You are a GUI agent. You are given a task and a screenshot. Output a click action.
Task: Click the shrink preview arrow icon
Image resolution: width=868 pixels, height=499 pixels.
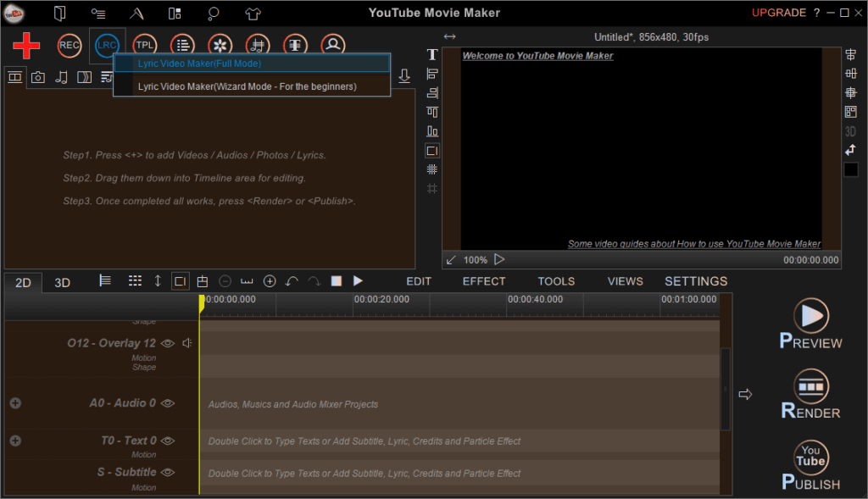tap(451, 260)
